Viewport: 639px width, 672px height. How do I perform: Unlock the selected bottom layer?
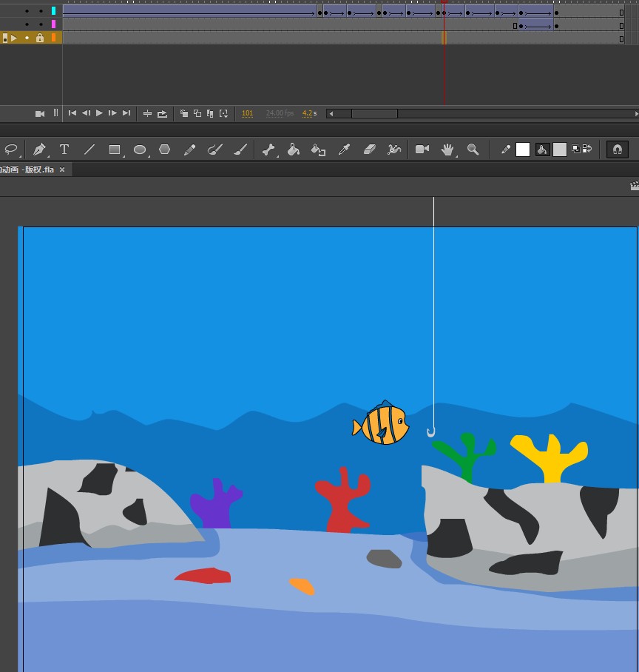(x=40, y=38)
